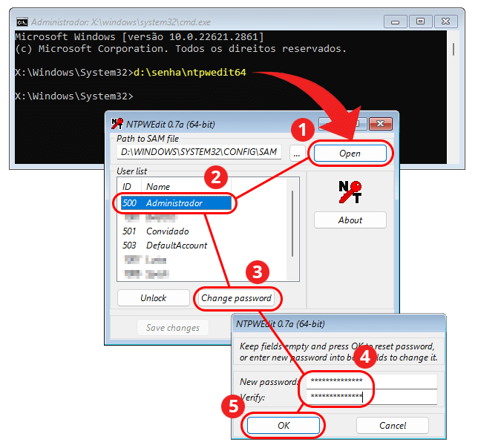Click the cmd.exe icon in title bar
Viewport: 478px width, 448px height.
click(22, 22)
